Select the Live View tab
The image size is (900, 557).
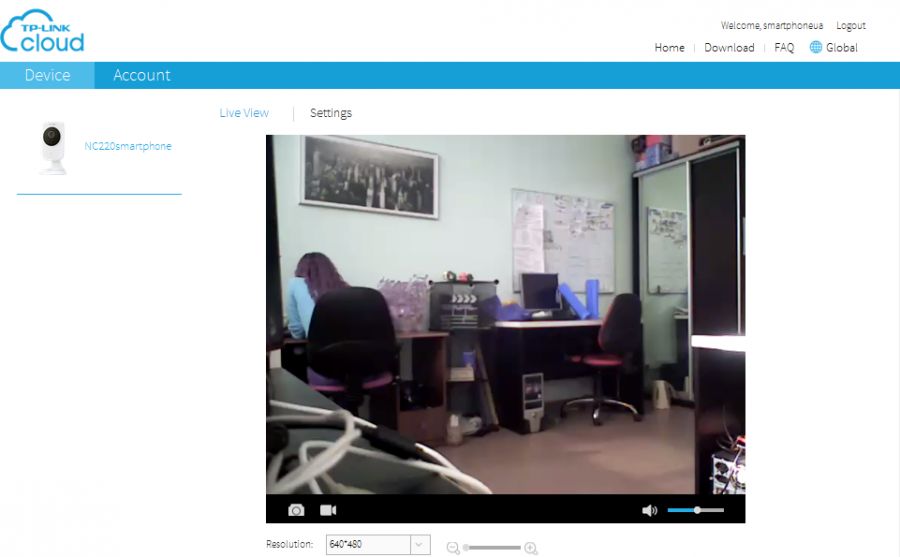pyautogui.click(x=244, y=113)
